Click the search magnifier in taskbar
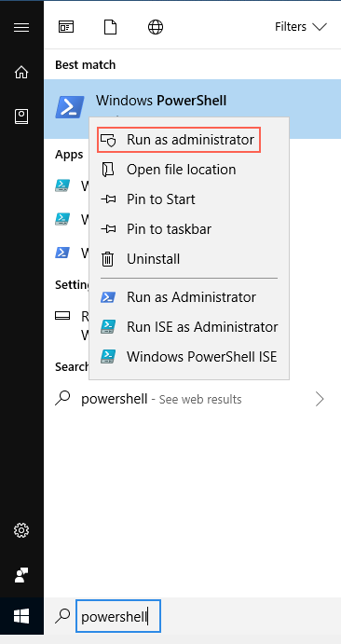This screenshot has height=644, width=341. coord(62,616)
